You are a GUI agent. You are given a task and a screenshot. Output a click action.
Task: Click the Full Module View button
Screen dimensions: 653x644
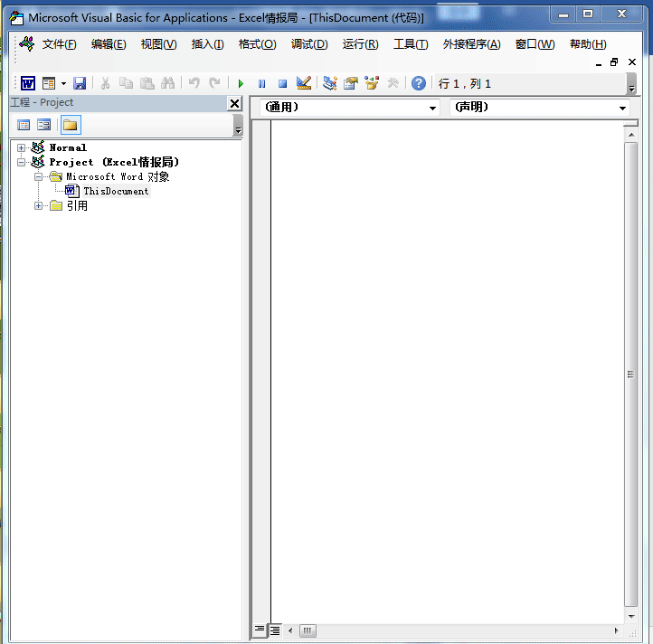pos(275,630)
